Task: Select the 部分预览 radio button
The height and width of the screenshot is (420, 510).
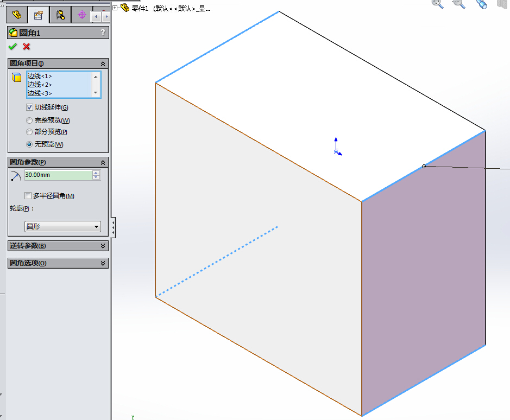Action: 29,132
